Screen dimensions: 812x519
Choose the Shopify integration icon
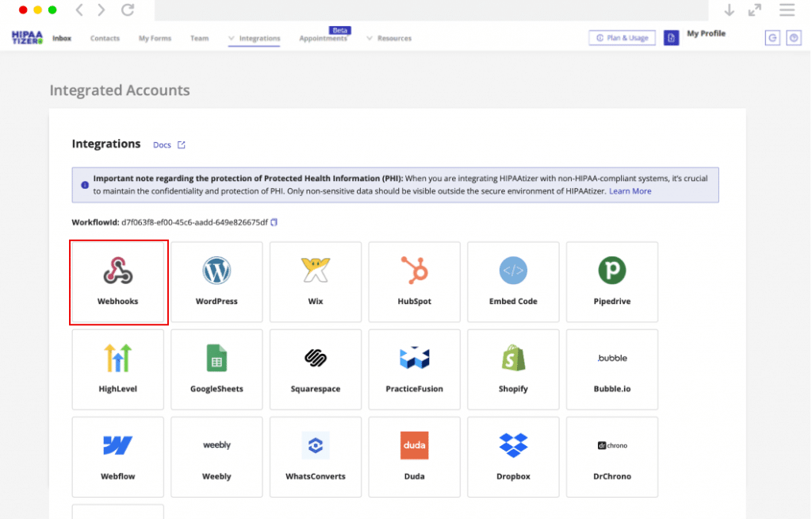(x=513, y=358)
